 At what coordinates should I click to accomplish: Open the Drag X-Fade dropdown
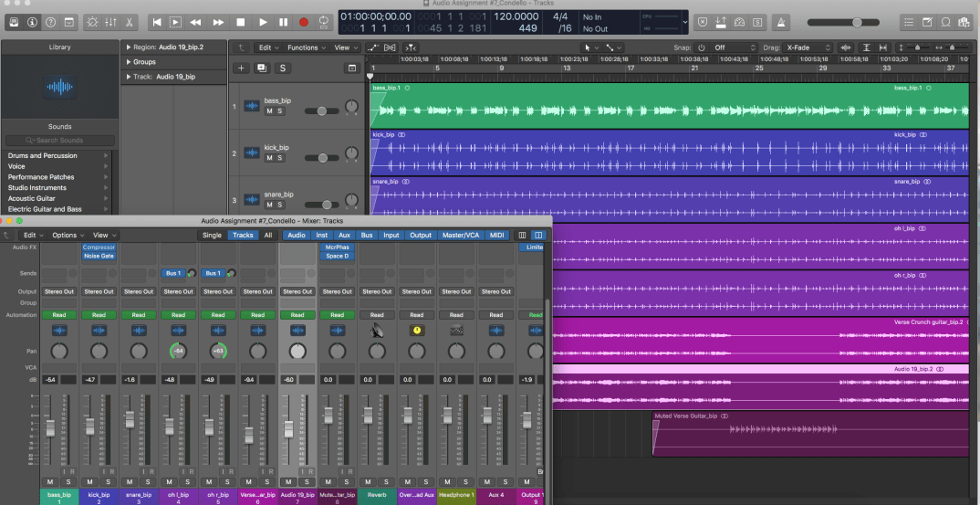point(808,47)
